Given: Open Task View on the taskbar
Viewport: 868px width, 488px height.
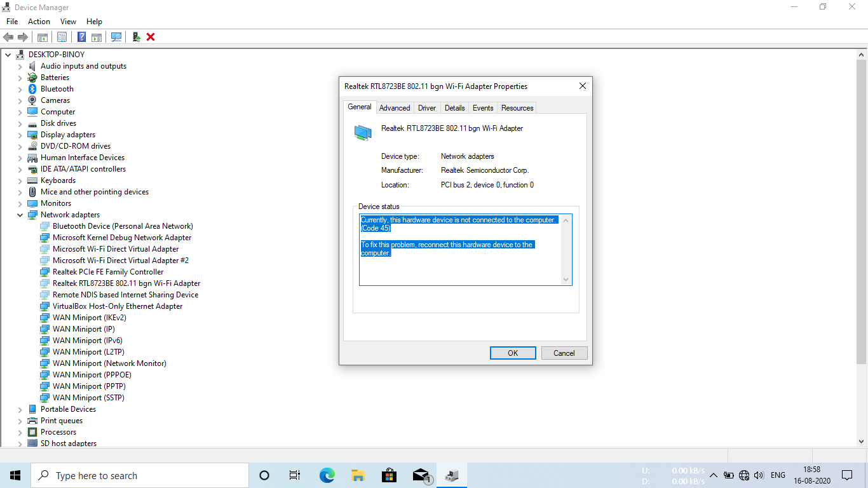Looking at the screenshot, I should pyautogui.click(x=295, y=475).
